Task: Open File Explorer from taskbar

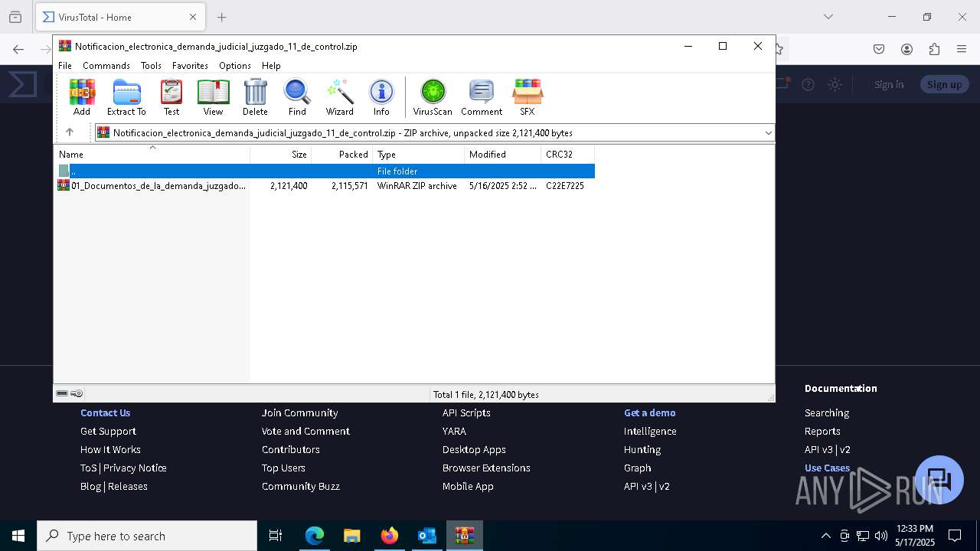Action: [x=352, y=536]
